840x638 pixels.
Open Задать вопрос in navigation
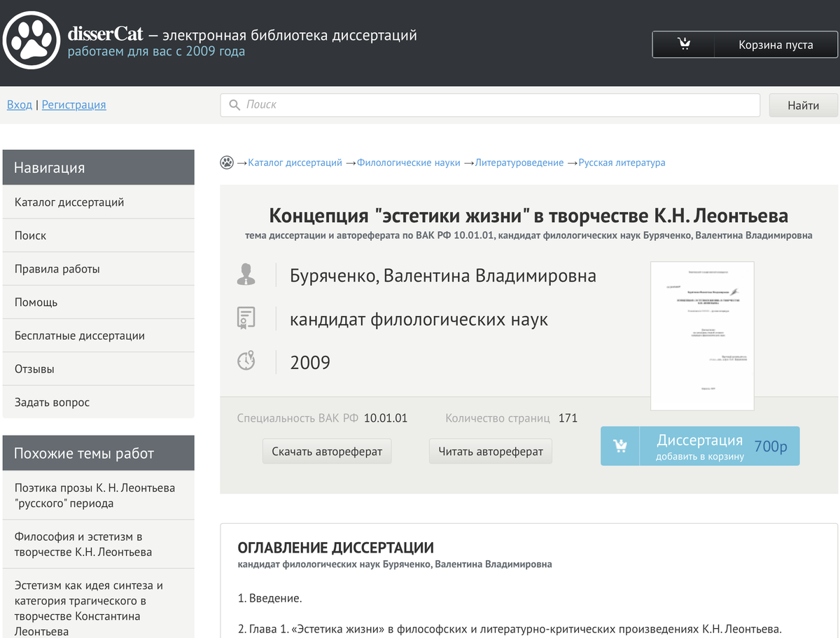pyautogui.click(x=99, y=403)
